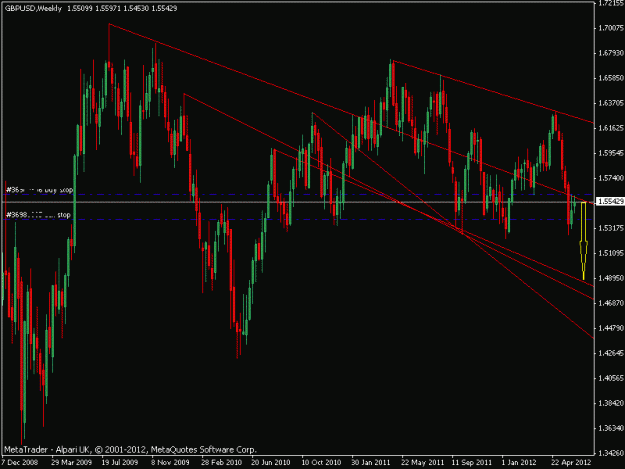The image size is (625, 469).
Task: Click the '22 May 2011' date label
Action: 423,463
